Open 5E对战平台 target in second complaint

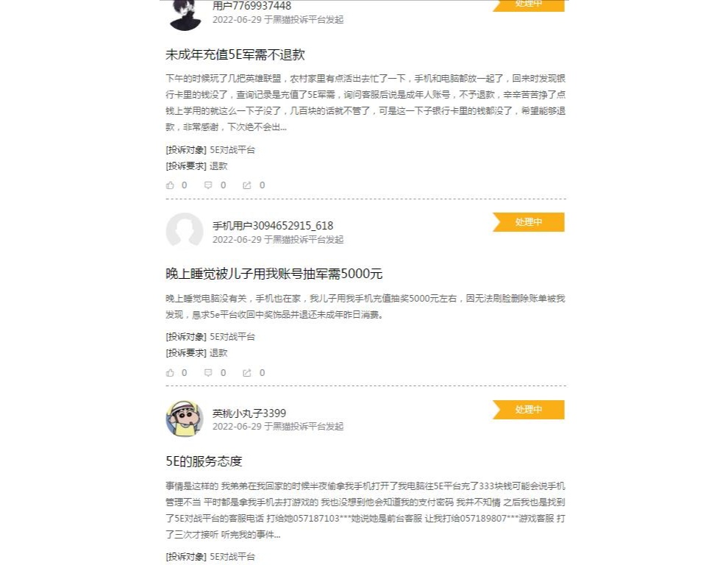click(x=232, y=337)
